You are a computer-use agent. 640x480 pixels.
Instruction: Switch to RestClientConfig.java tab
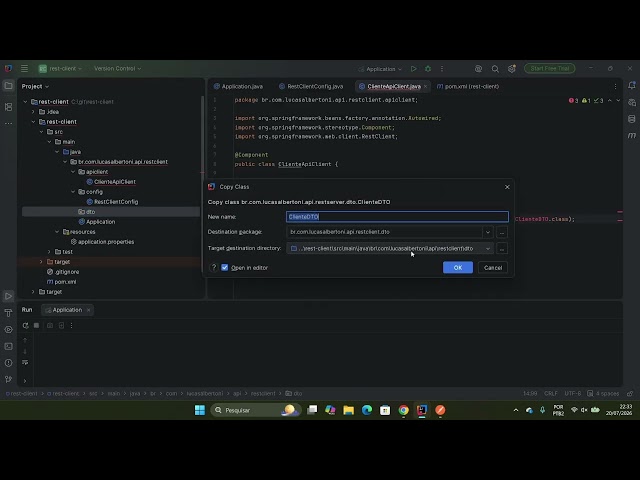(x=311, y=87)
